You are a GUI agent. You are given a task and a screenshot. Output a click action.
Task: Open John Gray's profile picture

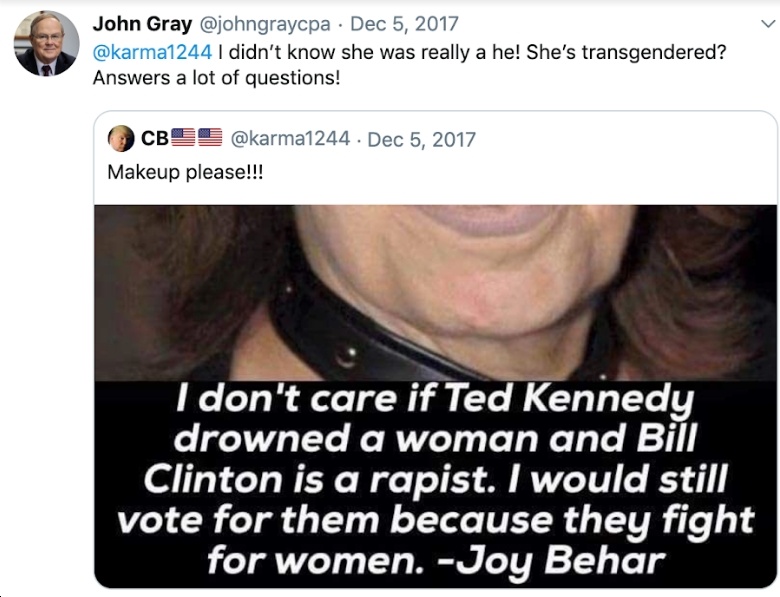[x=46, y=43]
